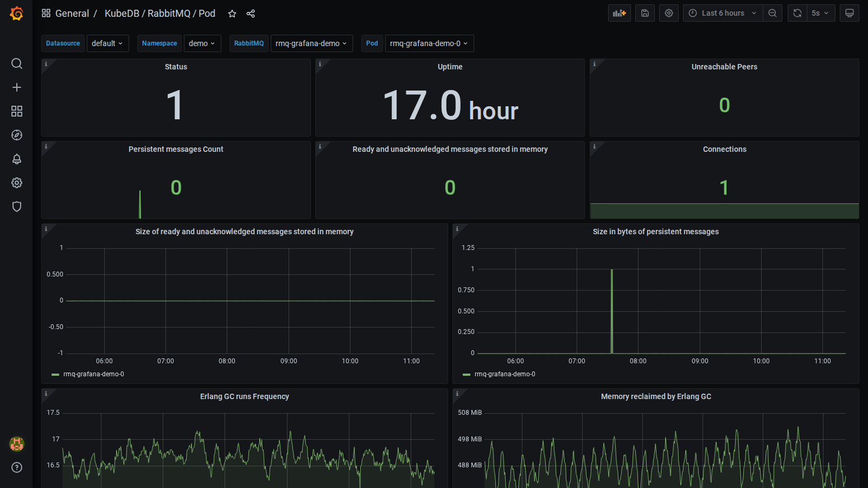Refresh the dashboard now
Screen dimensions: 868x488
pos(797,13)
